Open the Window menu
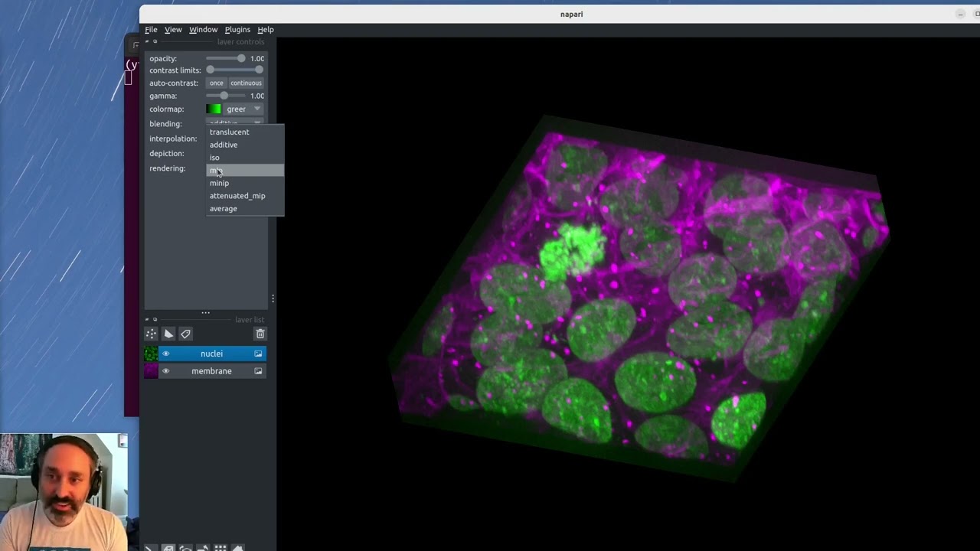The image size is (980, 551). tap(203, 29)
